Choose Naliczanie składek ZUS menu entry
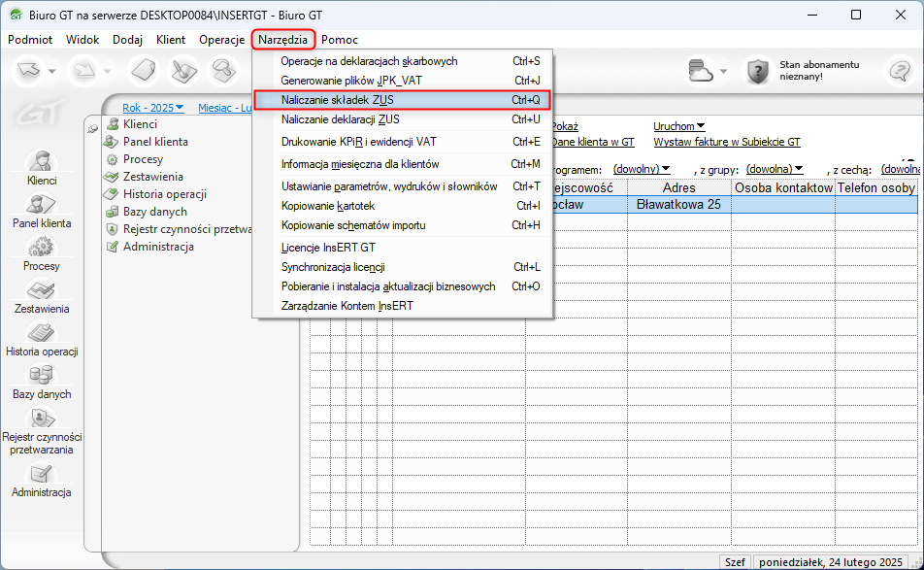The height and width of the screenshot is (570, 924). [402, 100]
